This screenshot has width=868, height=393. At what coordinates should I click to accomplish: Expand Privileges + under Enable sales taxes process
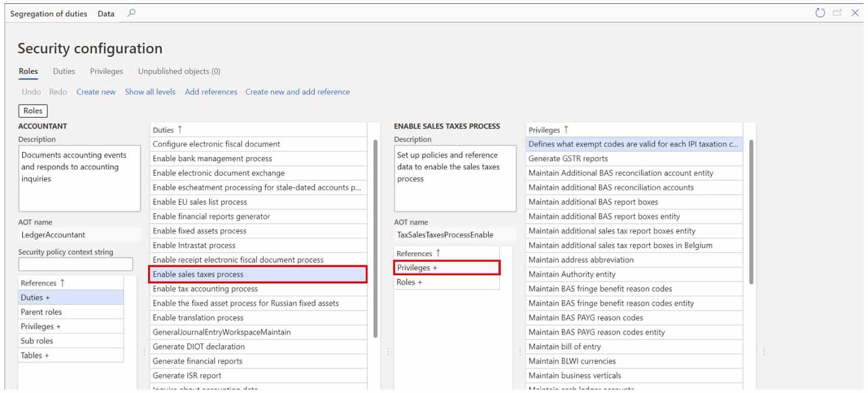446,268
